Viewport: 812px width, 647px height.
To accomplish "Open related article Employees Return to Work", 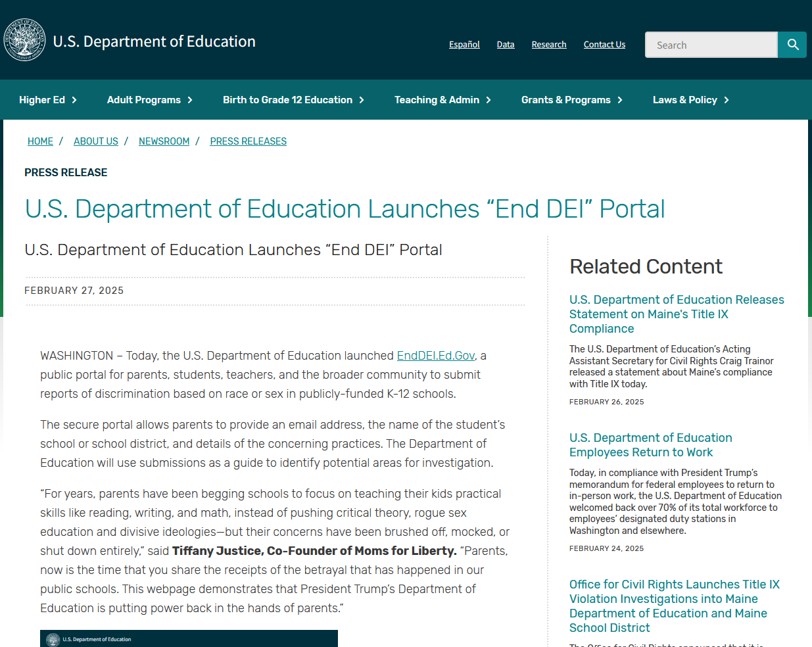I will [x=651, y=445].
